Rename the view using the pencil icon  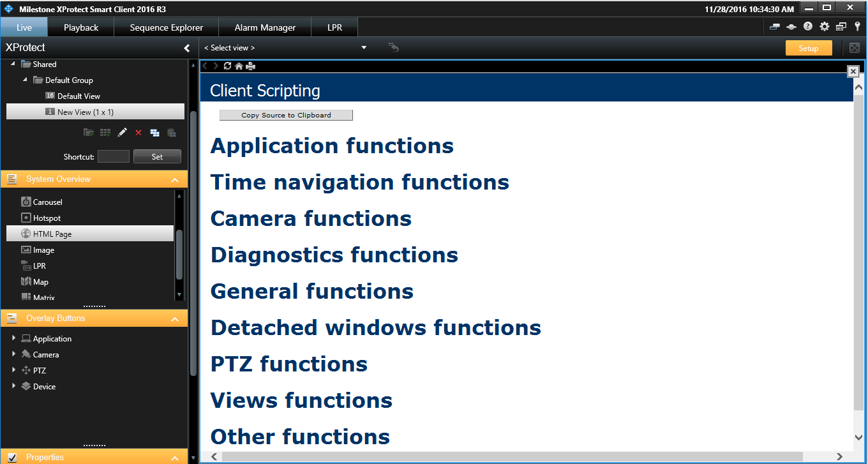point(122,132)
